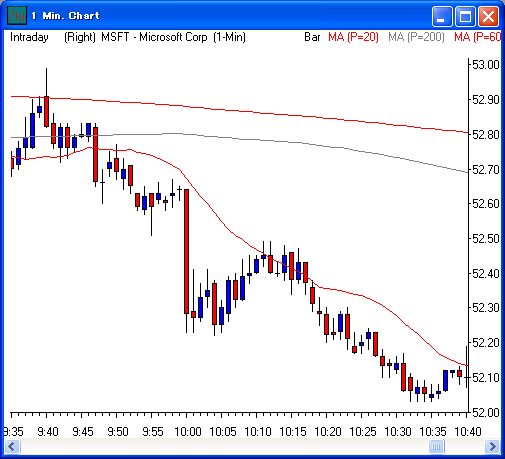Click the MA (P=60 indicator label

coord(478,37)
